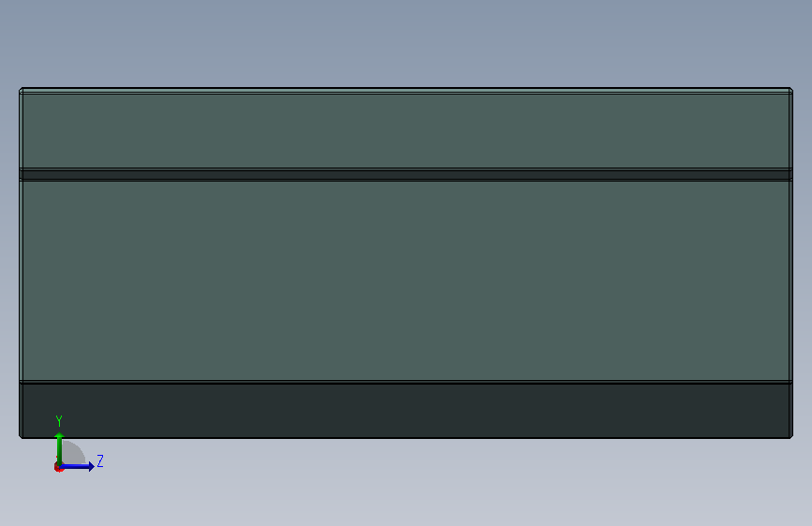The image size is (812, 526).
Task: Select the dark bottom face of model
Action: [x=406, y=410]
